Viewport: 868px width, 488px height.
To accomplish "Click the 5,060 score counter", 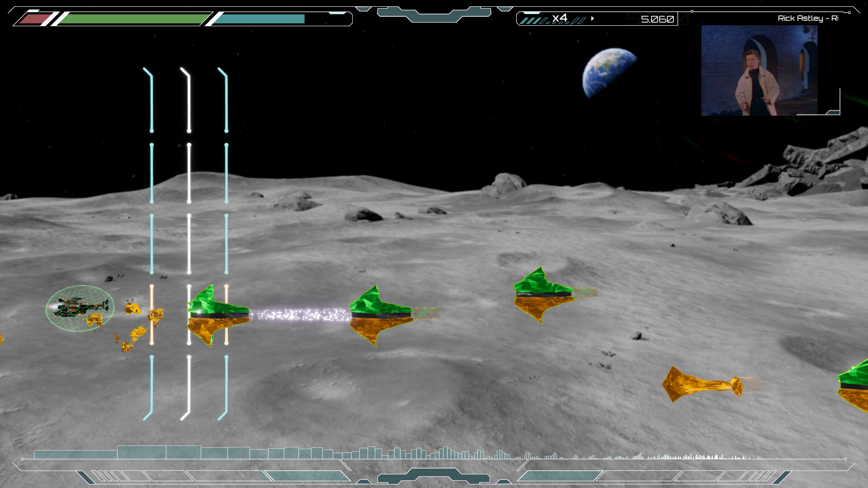I will click(657, 19).
